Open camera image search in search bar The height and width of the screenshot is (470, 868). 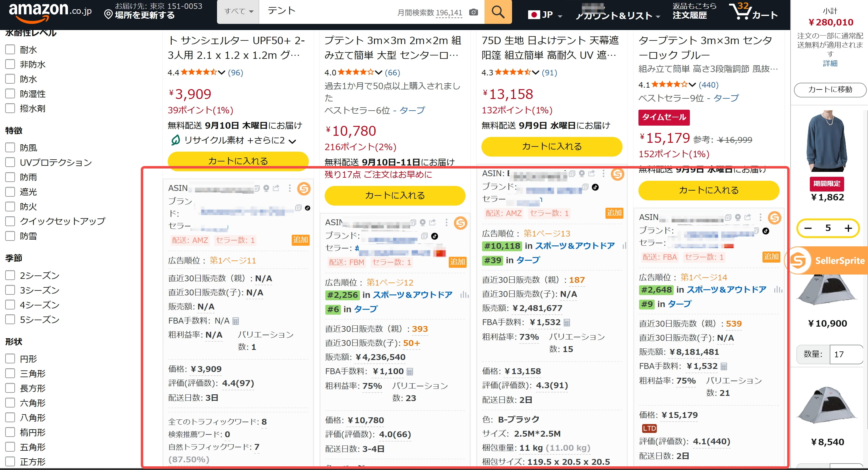(473, 13)
